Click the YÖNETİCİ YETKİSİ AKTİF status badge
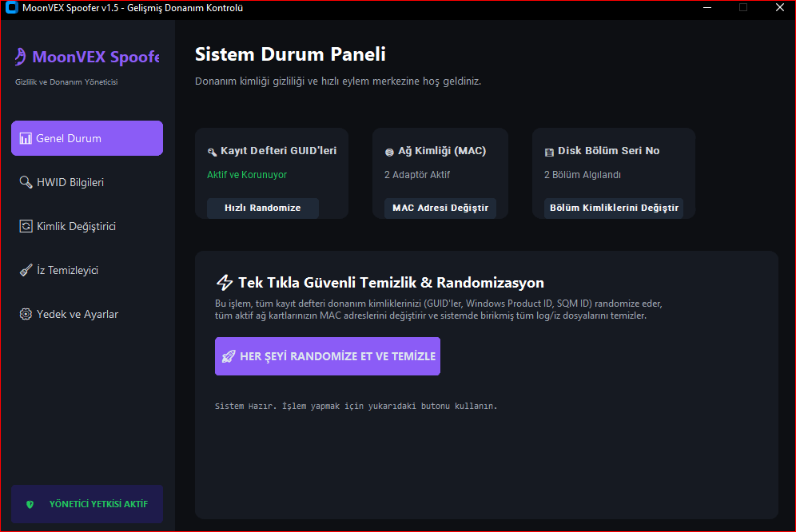Screen dimensions: 796x532 pyautogui.click(x=87, y=504)
